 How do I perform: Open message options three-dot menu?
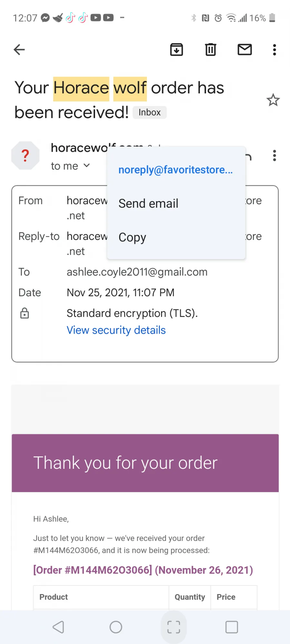tap(275, 156)
